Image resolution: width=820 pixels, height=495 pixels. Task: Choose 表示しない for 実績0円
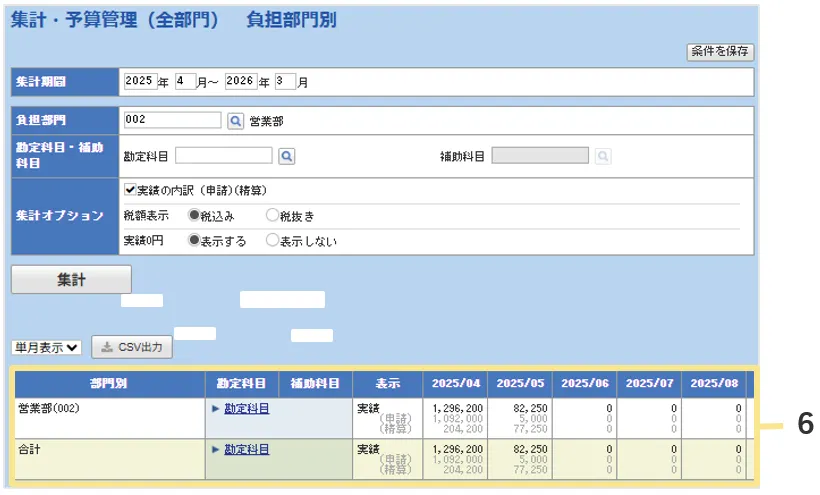click(272, 240)
